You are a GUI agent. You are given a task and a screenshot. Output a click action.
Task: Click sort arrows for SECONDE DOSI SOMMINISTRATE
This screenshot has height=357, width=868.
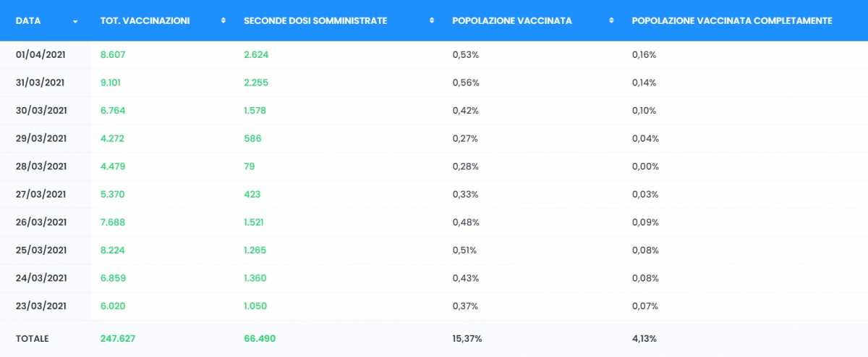(x=432, y=21)
